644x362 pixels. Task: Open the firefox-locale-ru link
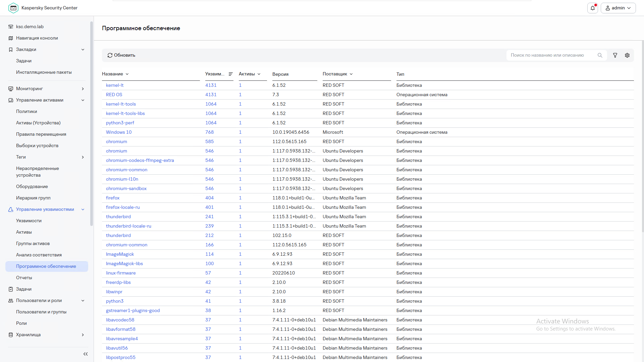click(x=123, y=207)
